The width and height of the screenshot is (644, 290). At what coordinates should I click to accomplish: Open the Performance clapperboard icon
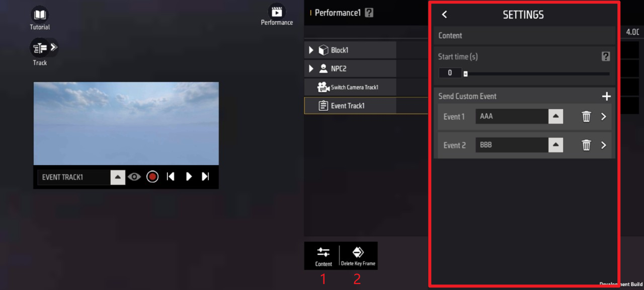276,12
